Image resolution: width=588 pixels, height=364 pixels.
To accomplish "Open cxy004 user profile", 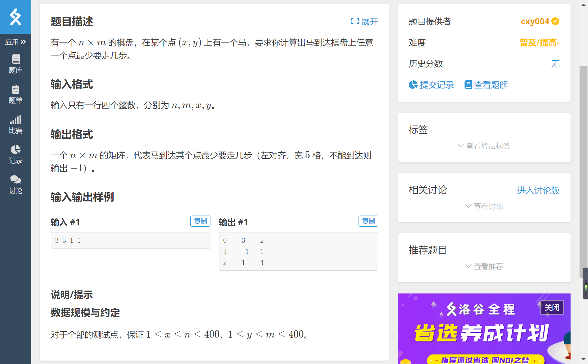I will coord(535,21).
